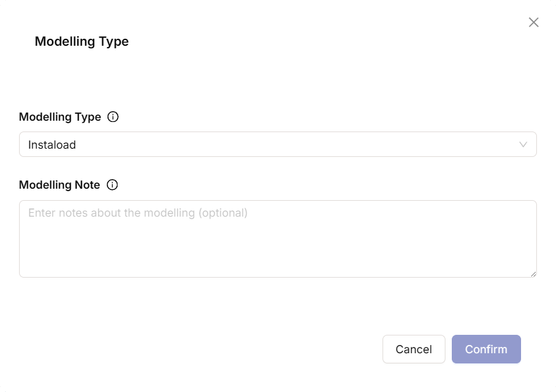Click the info icon beside Modelling Note
The height and width of the screenshot is (392, 556).
pos(112,185)
